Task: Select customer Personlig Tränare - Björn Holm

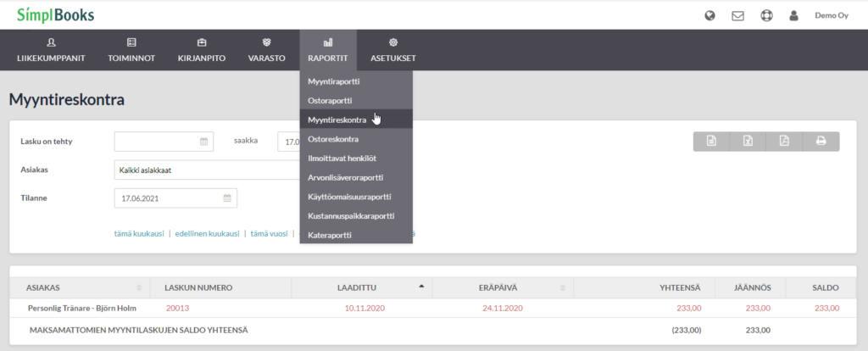Action: [x=82, y=309]
